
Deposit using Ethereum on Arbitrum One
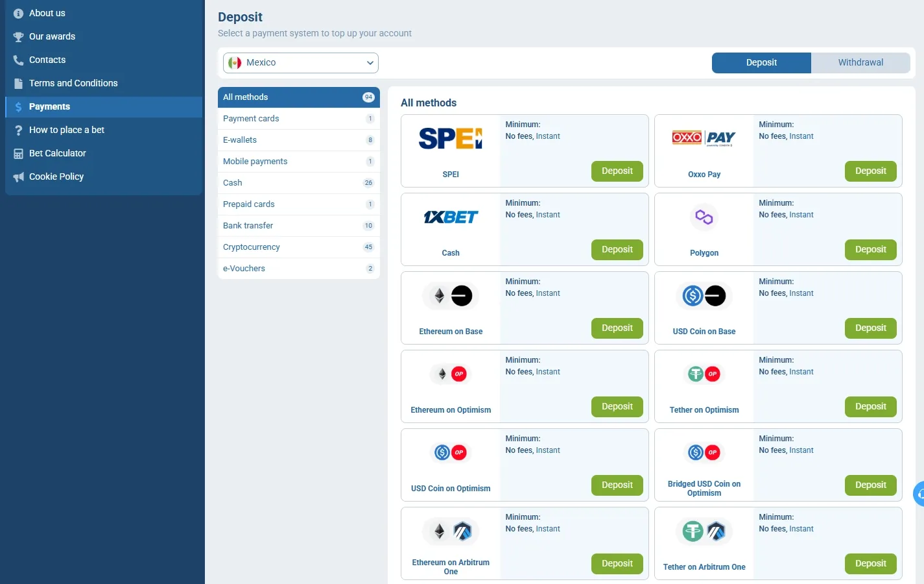tap(617, 564)
